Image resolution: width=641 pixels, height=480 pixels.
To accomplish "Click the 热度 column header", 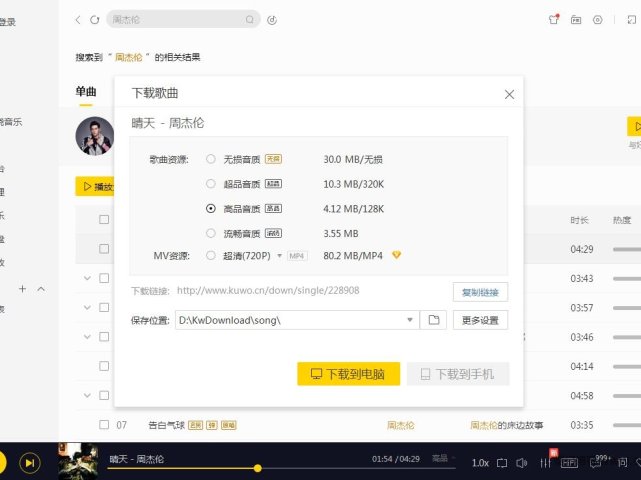I will point(622,220).
